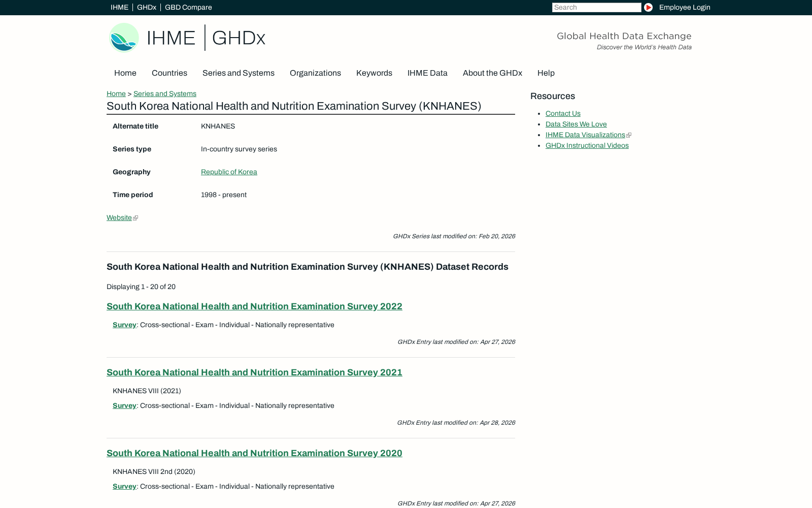Open GHDx link in top bar
This screenshot has height=508, width=812.
pyautogui.click(x=147, y=7)
